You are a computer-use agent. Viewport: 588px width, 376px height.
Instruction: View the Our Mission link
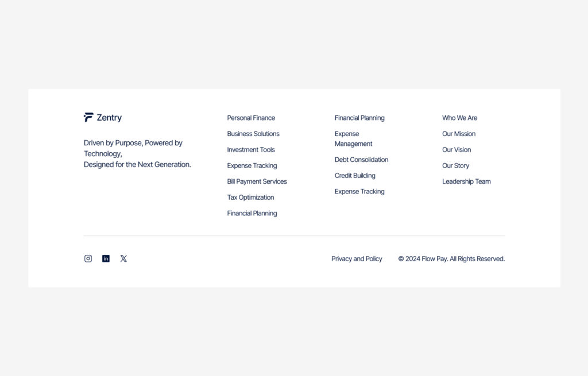click(x=459, y=134)
